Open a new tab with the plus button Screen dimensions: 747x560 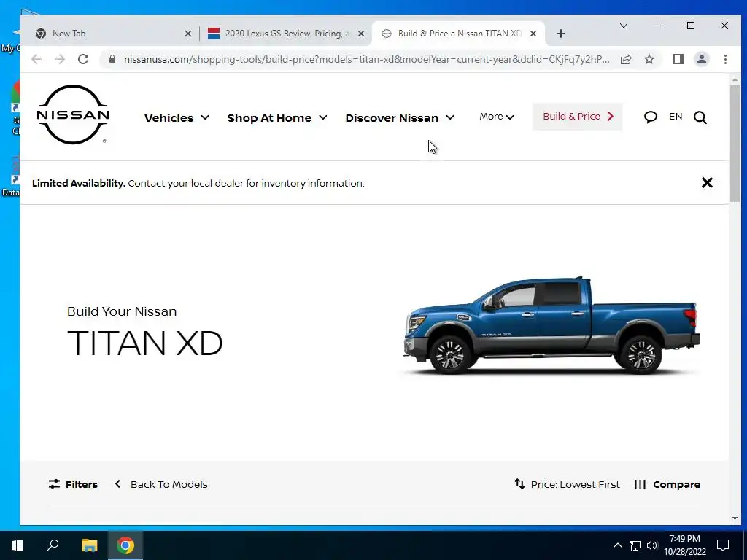point(561,34)
